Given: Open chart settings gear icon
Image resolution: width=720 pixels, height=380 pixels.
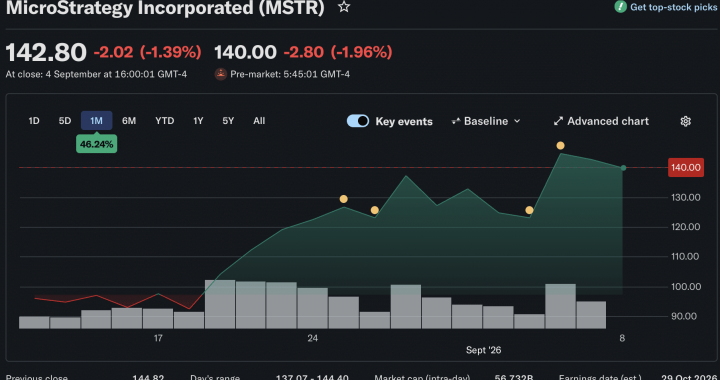Looking at the screenshot, I should [685, 121].
